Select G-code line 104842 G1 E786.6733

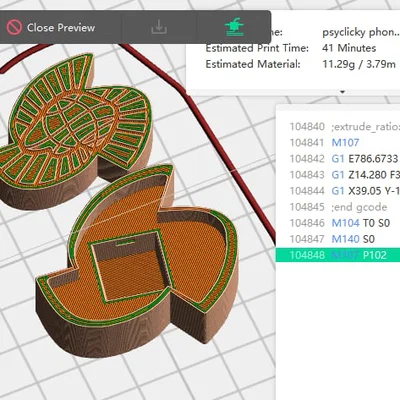[338, 159]
